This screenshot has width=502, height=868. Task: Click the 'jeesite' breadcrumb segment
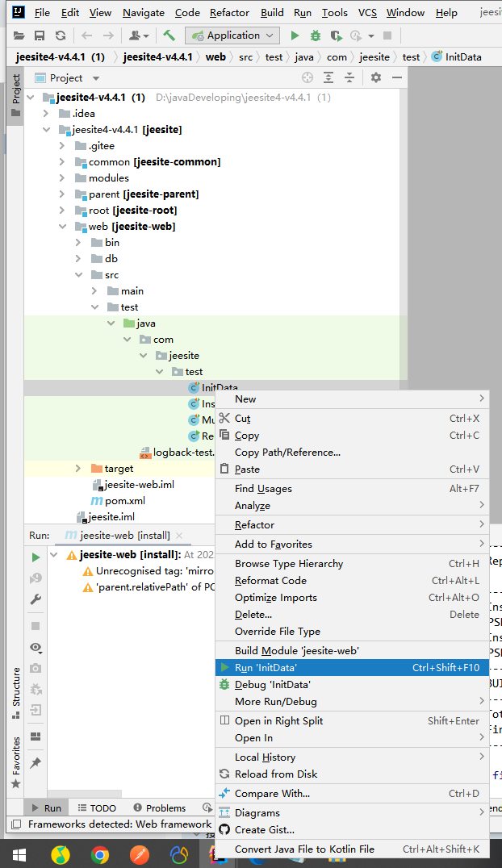coord(374,57)
